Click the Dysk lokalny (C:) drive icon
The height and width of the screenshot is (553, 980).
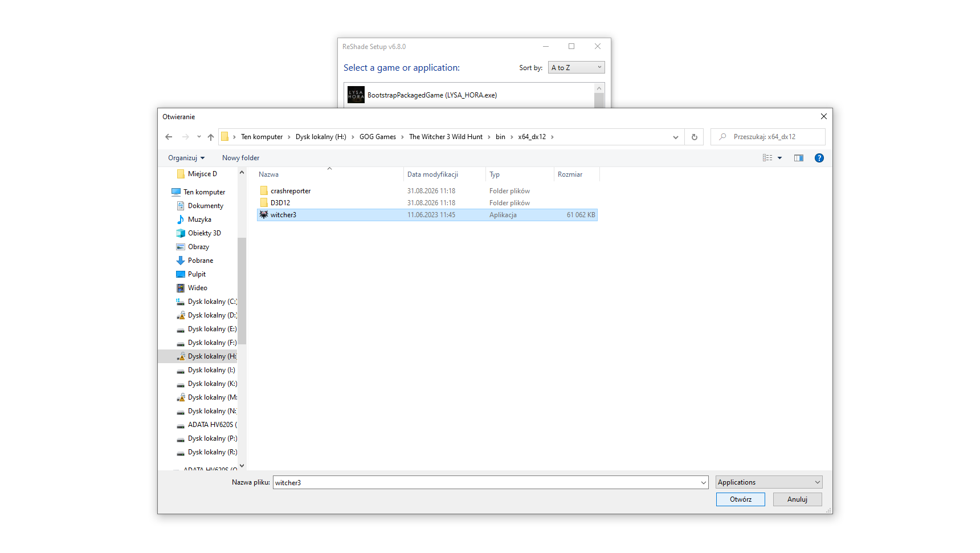pyautogui.click(x=181, y=302)
